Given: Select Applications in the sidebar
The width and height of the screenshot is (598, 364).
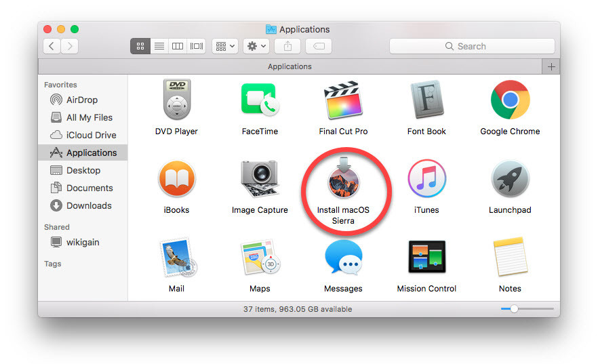Looking at the screenshot, I should (83, 153).
